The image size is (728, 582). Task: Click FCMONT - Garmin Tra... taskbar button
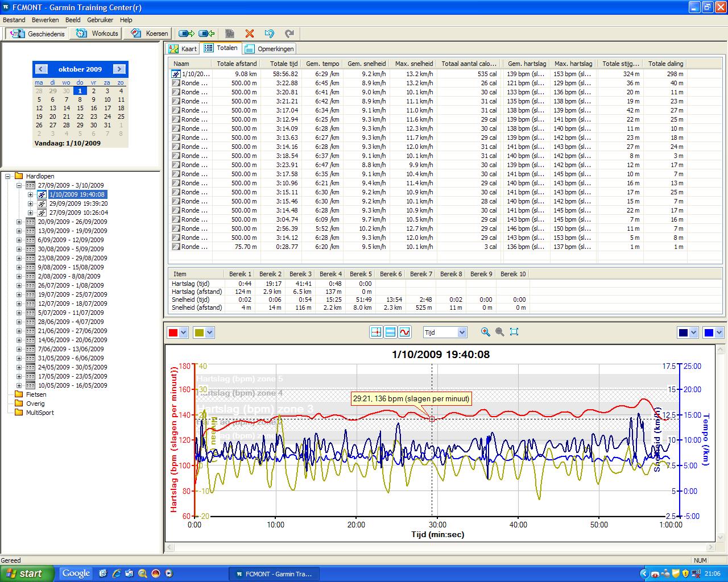274,574
